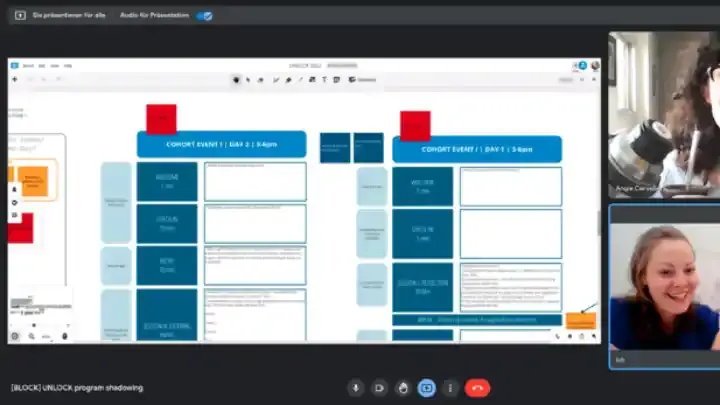
Task: Select the text tool in whiteboard toolbar
Action: pyautogui.click(x=324, y=79)
